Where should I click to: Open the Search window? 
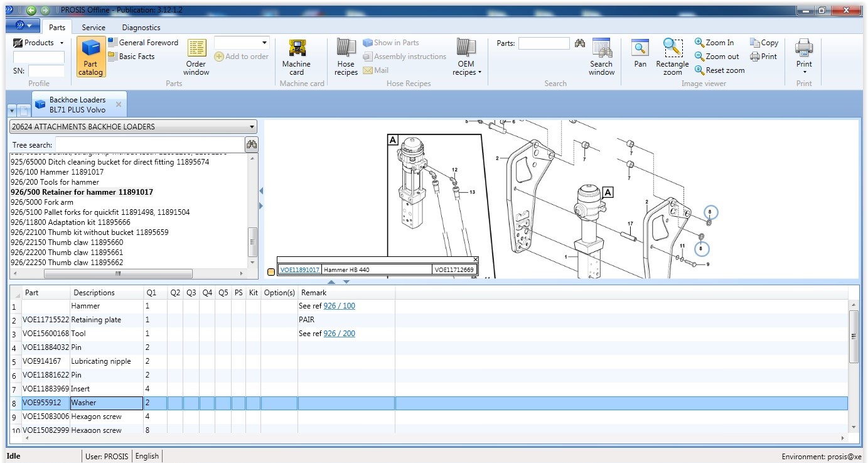point(601,57)
